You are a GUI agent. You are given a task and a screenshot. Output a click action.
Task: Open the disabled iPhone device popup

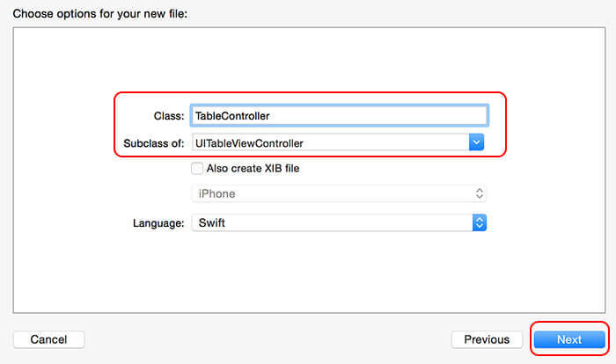(339, 193)
